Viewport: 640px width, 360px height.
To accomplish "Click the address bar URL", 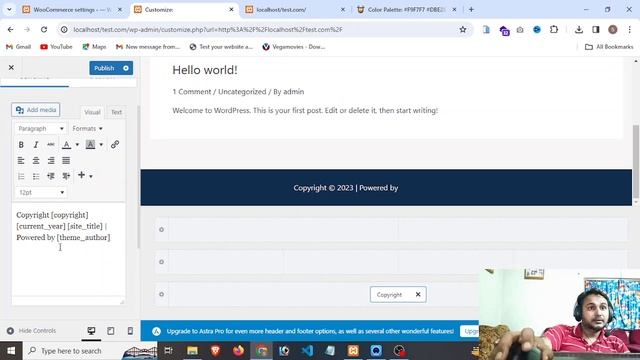I will click(x=208, y=29).
